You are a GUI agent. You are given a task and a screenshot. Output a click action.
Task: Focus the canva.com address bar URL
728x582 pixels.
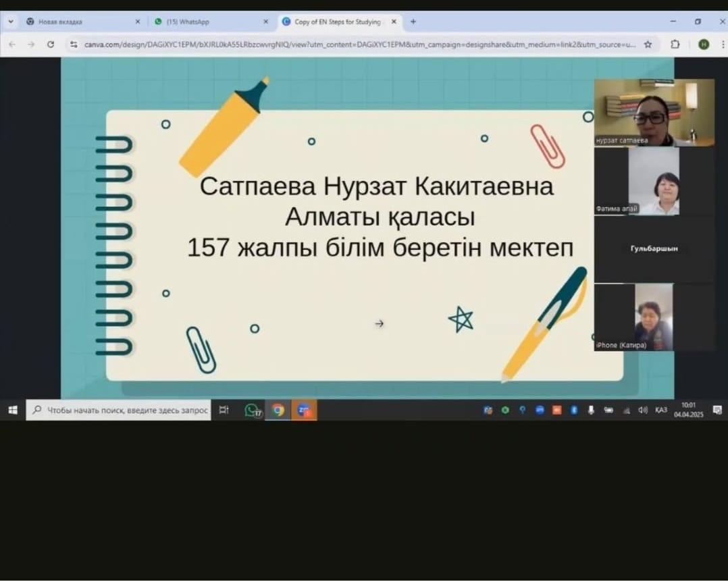[x=360, y=45]
